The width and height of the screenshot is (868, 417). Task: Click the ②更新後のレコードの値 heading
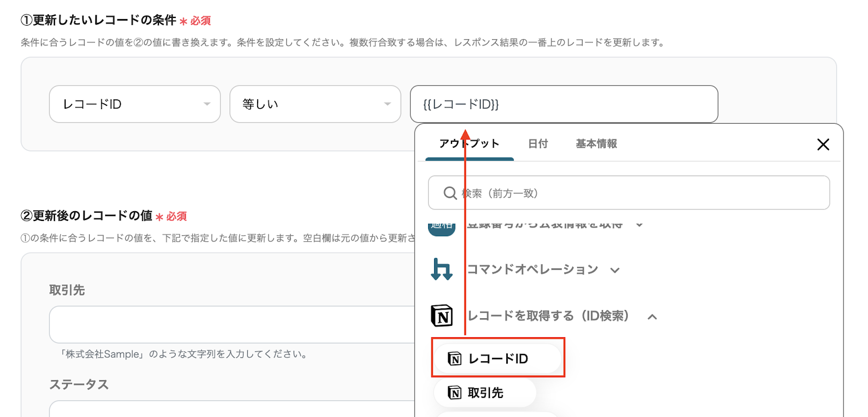[x=86, y=216]
